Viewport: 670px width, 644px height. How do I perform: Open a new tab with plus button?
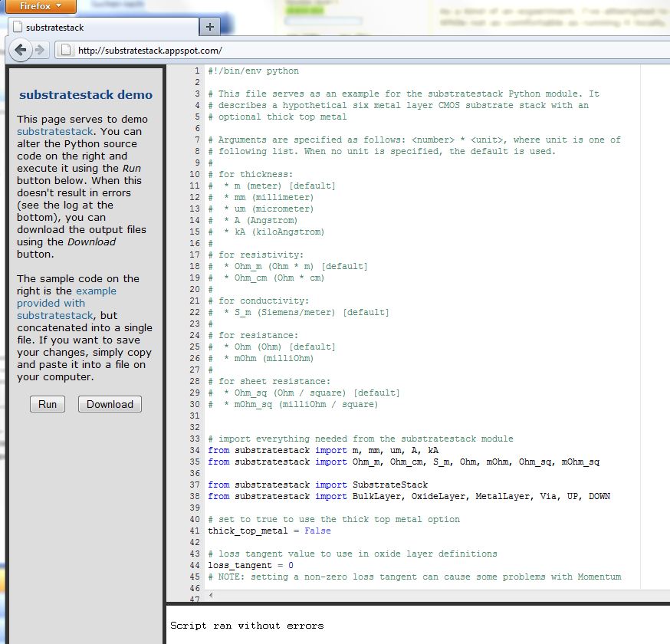pyautogui.click(x=210, y=27)
